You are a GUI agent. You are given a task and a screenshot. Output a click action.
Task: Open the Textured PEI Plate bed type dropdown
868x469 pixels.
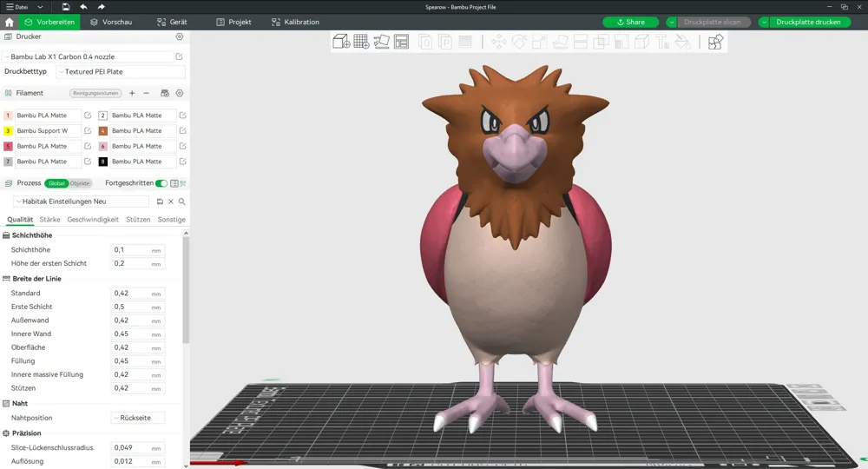[121, 71]
